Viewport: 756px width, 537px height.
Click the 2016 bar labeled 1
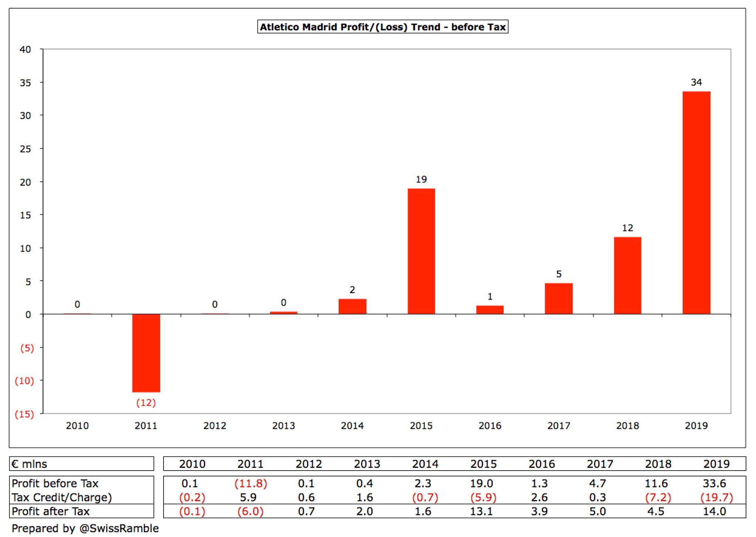tap(490, 310)
